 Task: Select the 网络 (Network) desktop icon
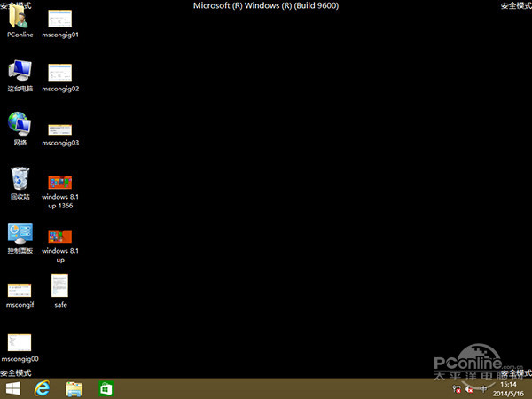(20, 126)
